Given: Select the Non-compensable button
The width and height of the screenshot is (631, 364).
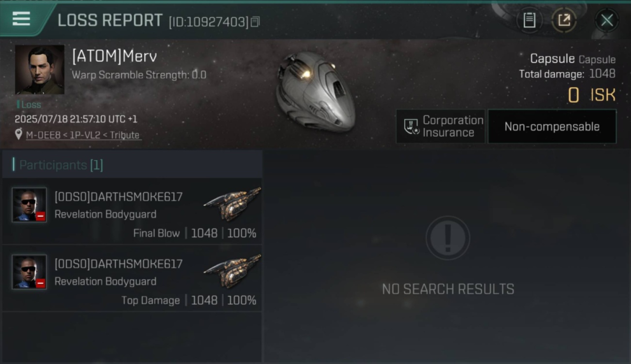Looking at the screenshot, I should click(x=552, y=126).
